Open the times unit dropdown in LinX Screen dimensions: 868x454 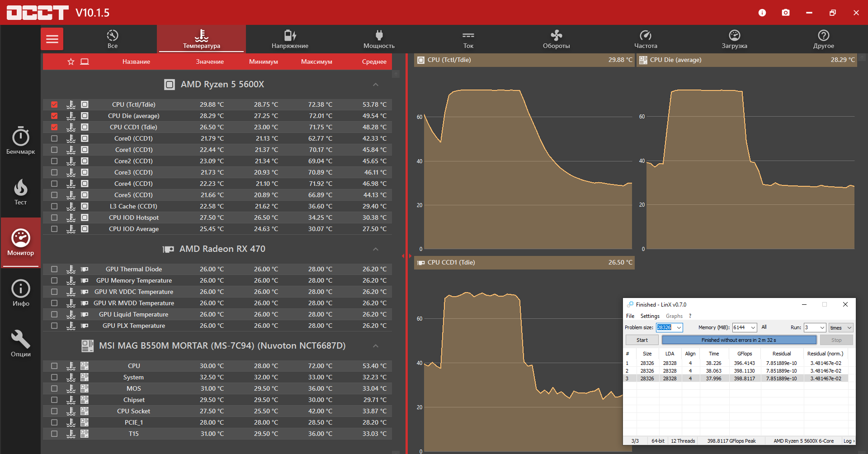(849, 327)
